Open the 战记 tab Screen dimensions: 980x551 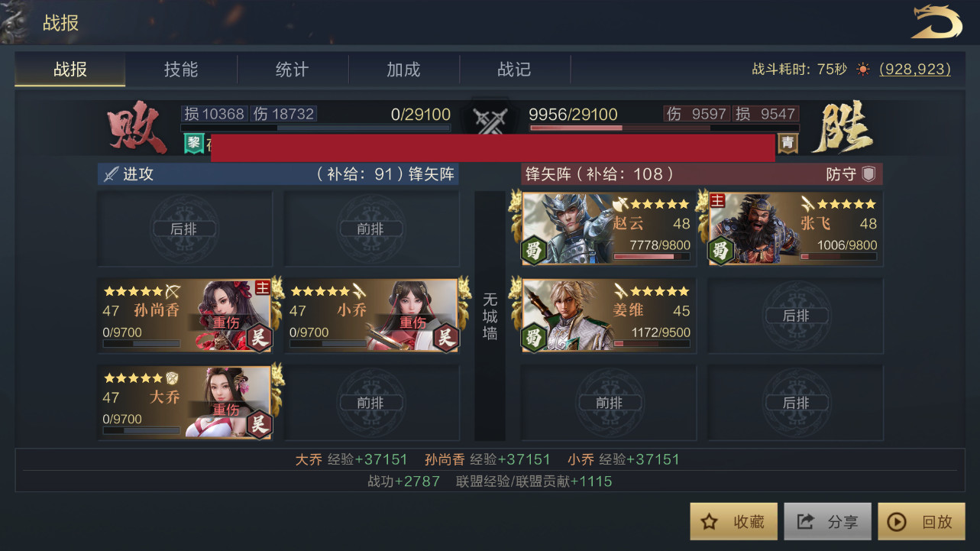click(514, 70)
